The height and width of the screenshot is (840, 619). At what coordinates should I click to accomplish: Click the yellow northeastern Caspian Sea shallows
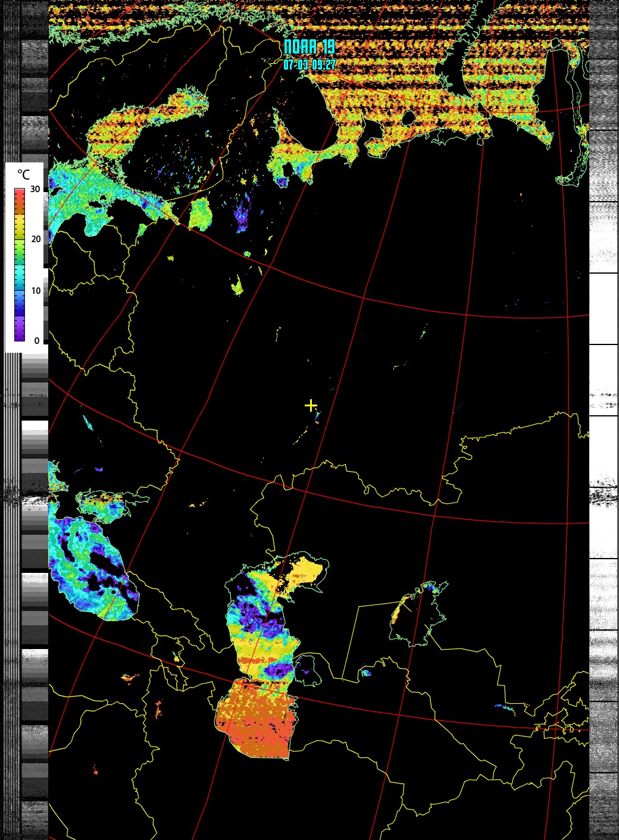(305, 572)
